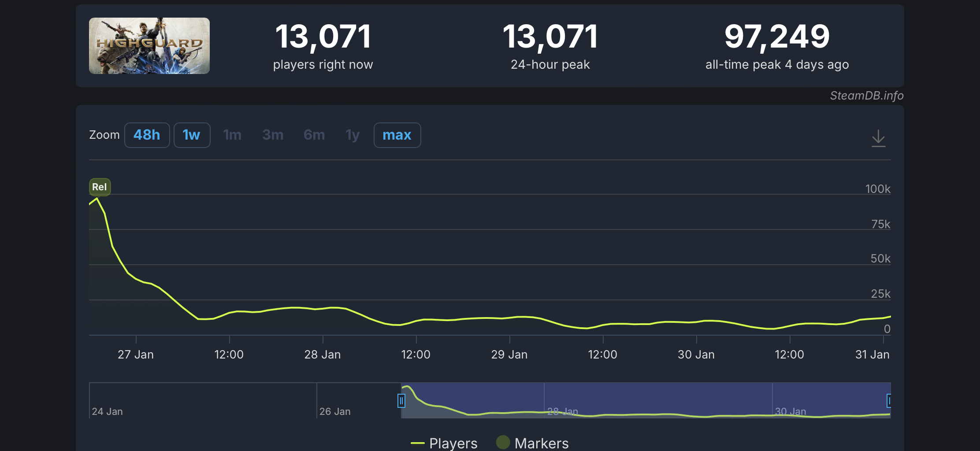This screenshot has height=451, width=980.
Task: Click the 24 Jan navigator label
Action: (108, 411)
